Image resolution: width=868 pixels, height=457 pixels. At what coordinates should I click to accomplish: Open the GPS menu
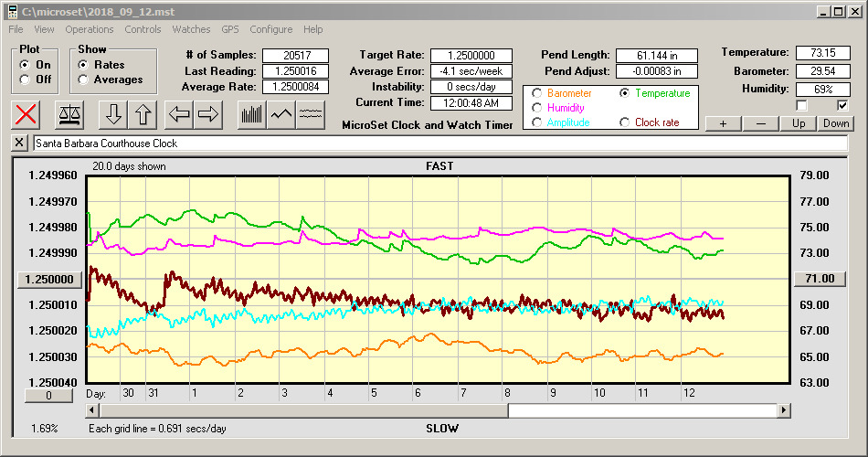click(230, 29)
